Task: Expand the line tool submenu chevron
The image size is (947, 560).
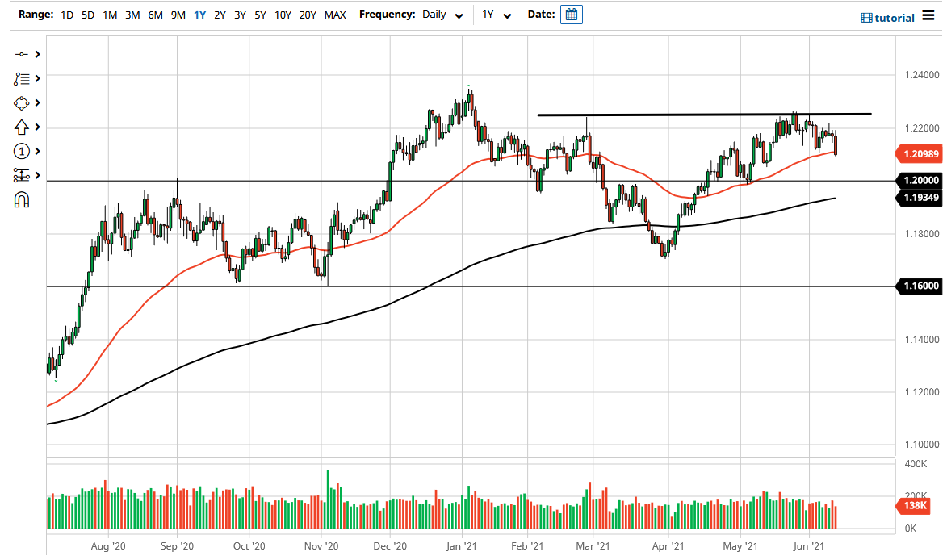Action: pos(37,54)
